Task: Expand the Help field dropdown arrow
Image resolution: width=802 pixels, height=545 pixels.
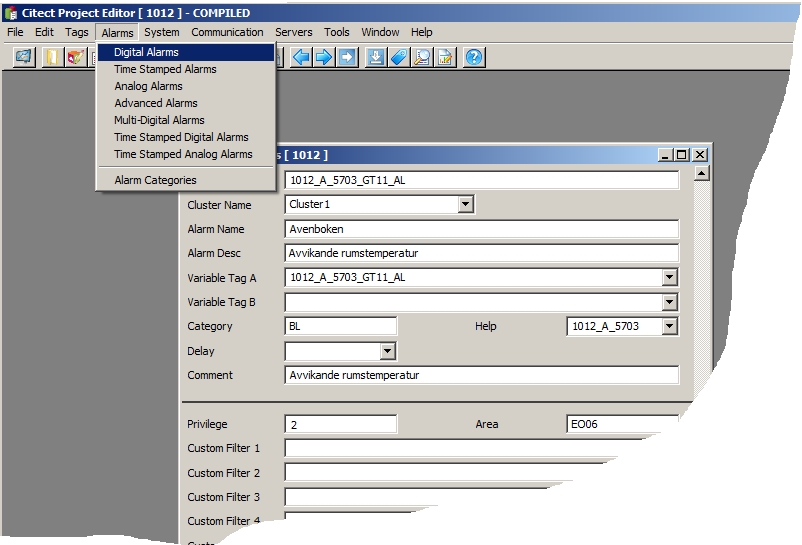Action: pos(670,326)
